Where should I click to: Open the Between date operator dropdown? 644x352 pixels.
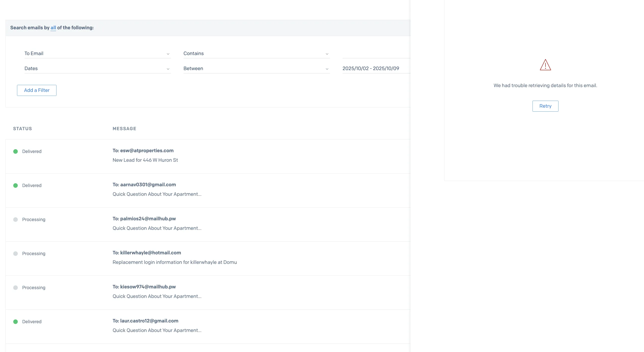pyautogui.click(x=256, y=69)
